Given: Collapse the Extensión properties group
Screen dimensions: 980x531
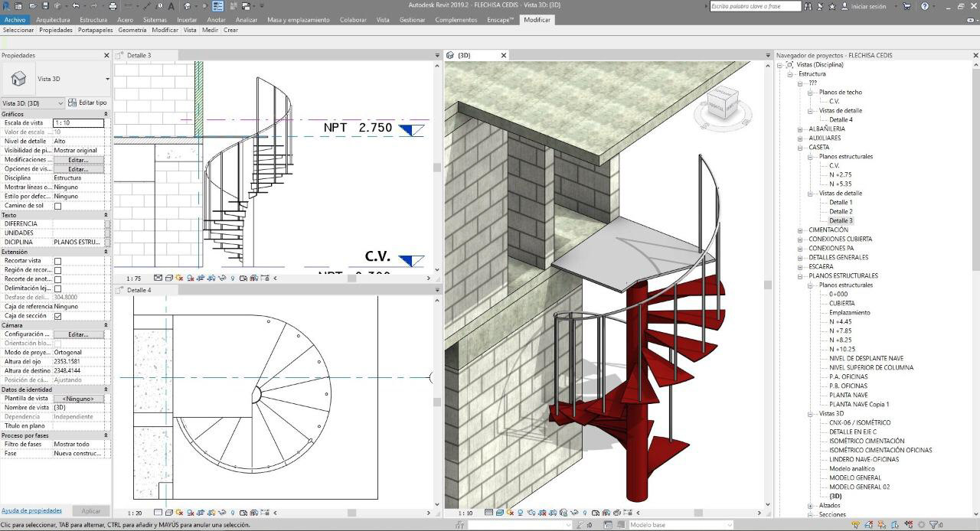Looking at the screenshot, I should 106,252.
